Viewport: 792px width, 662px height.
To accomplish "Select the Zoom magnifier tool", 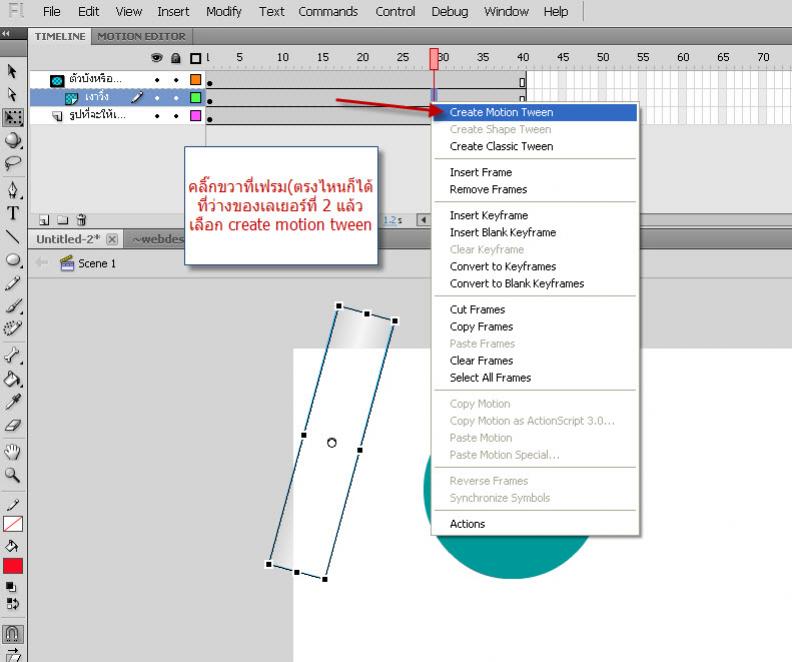I will [12, 475].
